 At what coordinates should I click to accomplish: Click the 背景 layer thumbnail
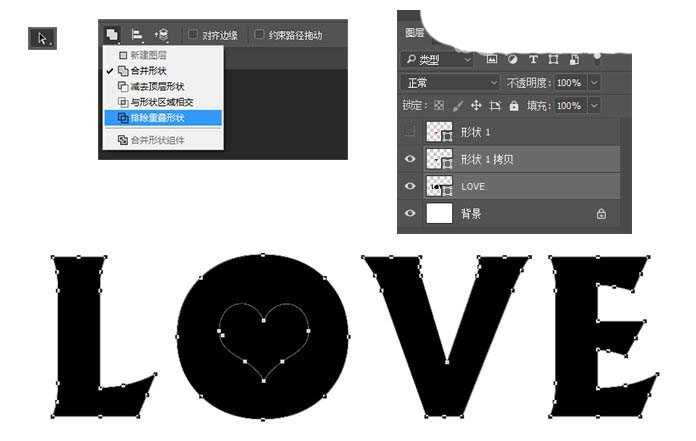coord(439,213)
